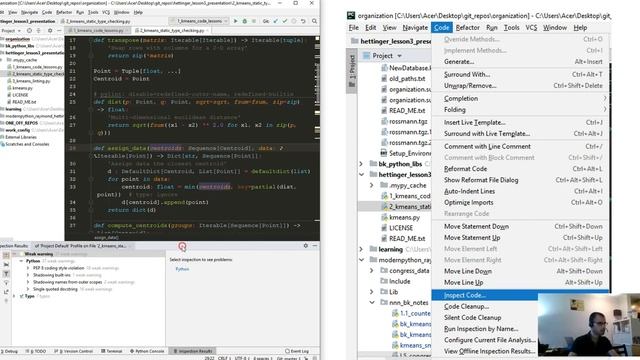Toggle the vertical 1: Project tool window button
Image resolution: width=640 pixels, height=360 pixels.
pyautogui.click(x=351, y=72)
